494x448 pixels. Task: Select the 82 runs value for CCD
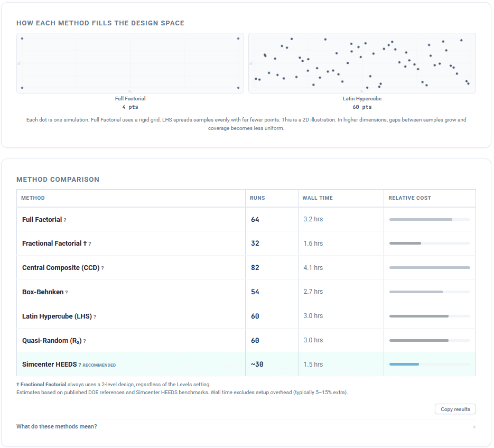tap(255, 268)
